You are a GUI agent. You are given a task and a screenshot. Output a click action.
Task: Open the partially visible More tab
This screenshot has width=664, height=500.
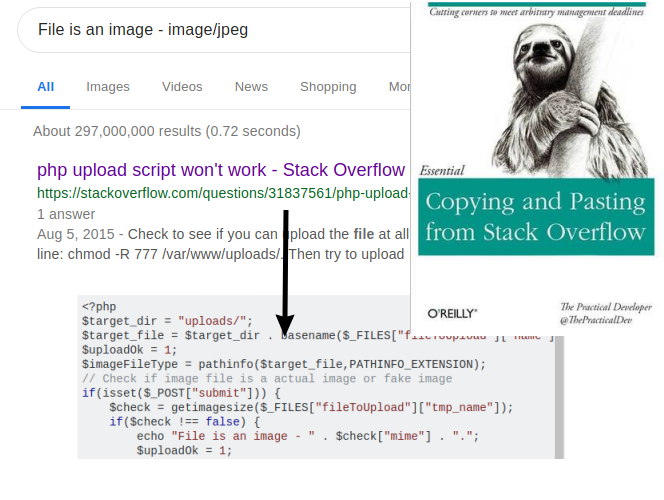pos(399,87)
